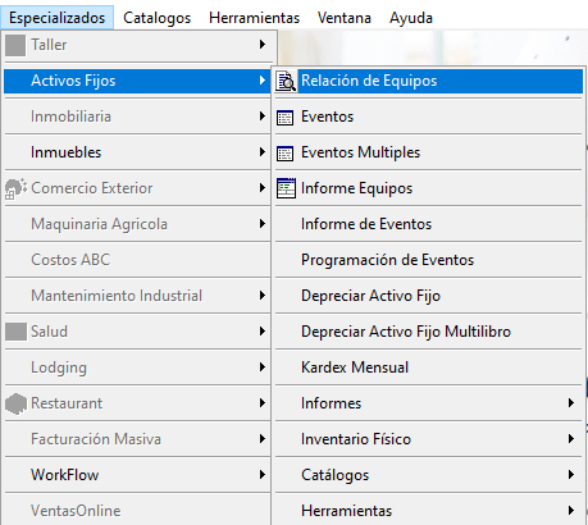The height and width of the screenshot is (525, 588).
Task: Expand the Catálogos submenu arrow
Action: (571, 475)
